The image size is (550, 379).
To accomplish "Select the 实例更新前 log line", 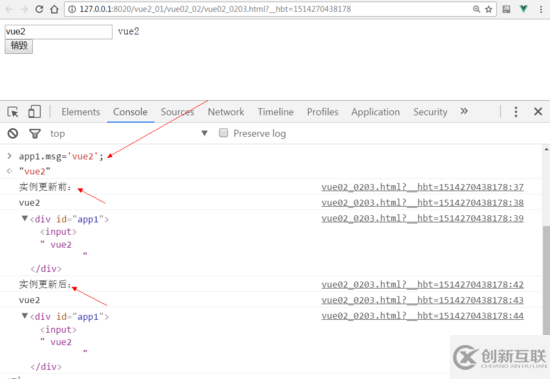I will tap(45, 187).
